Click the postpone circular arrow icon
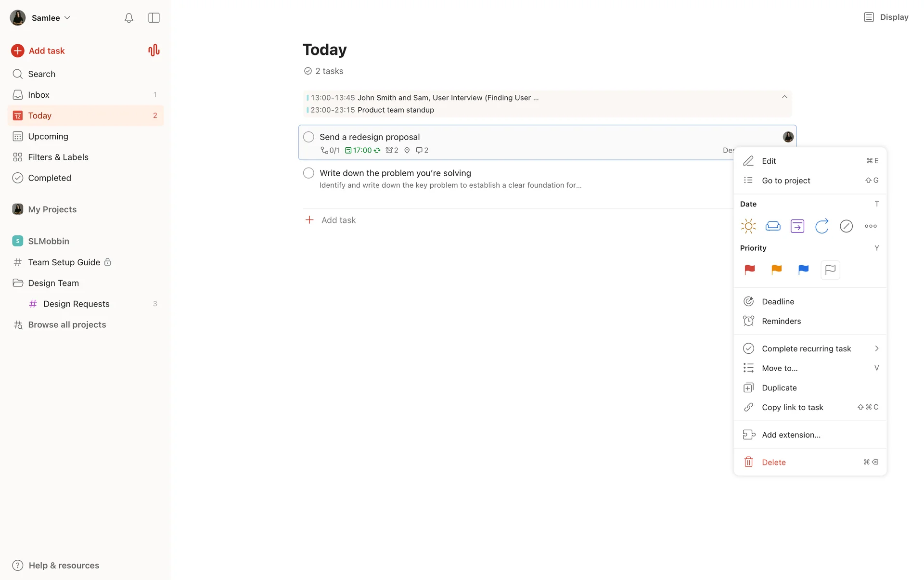The width and height of the screenshot is (924, 580). pyautogui.click(x=821, y=226)
